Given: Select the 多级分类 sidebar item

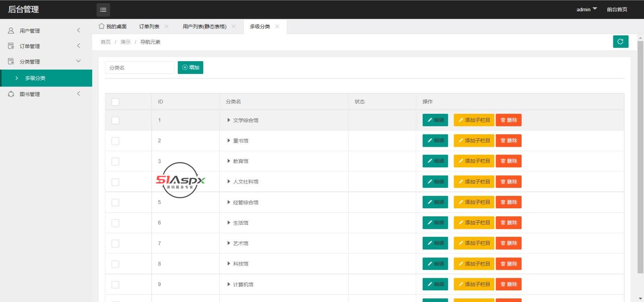Looking at the screenshot, I should 47,78.
